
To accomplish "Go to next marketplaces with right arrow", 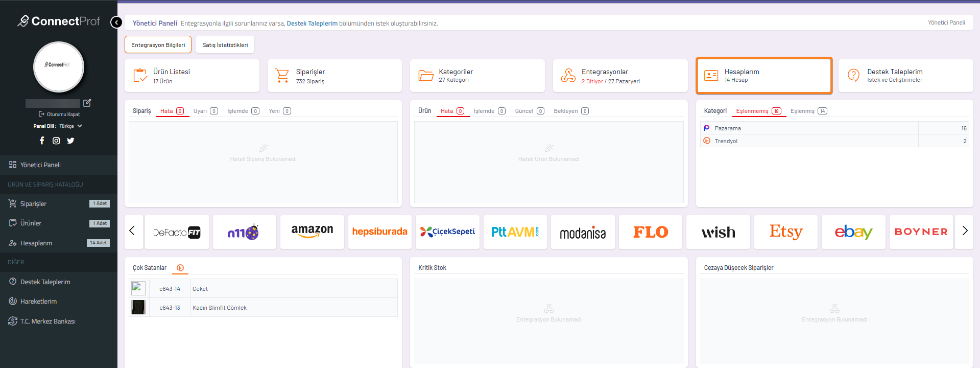I will coord(965,231).
